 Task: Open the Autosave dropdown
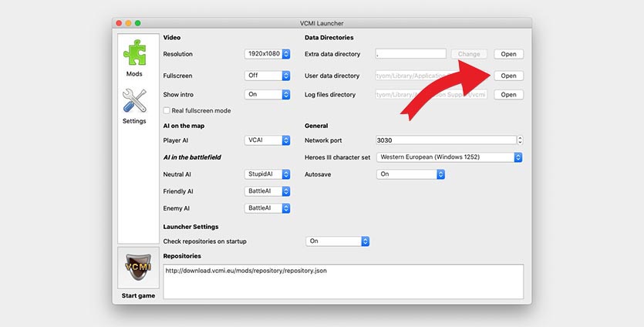pos(411,174)
